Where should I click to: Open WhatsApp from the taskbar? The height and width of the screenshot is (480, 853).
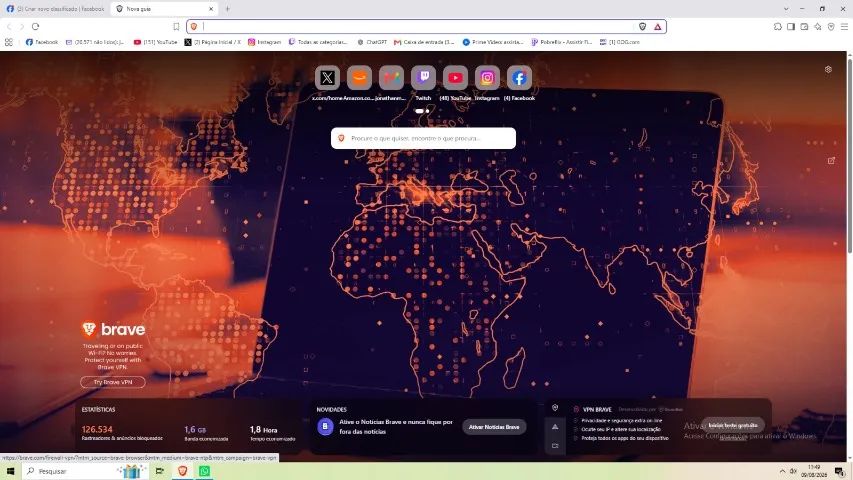click(x=205, y=471)
